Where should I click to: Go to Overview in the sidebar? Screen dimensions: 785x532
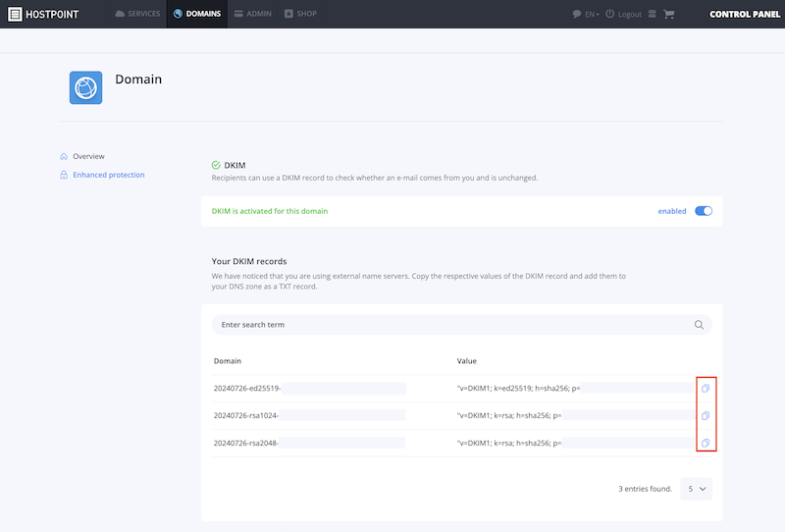click(x=82, y=156)
